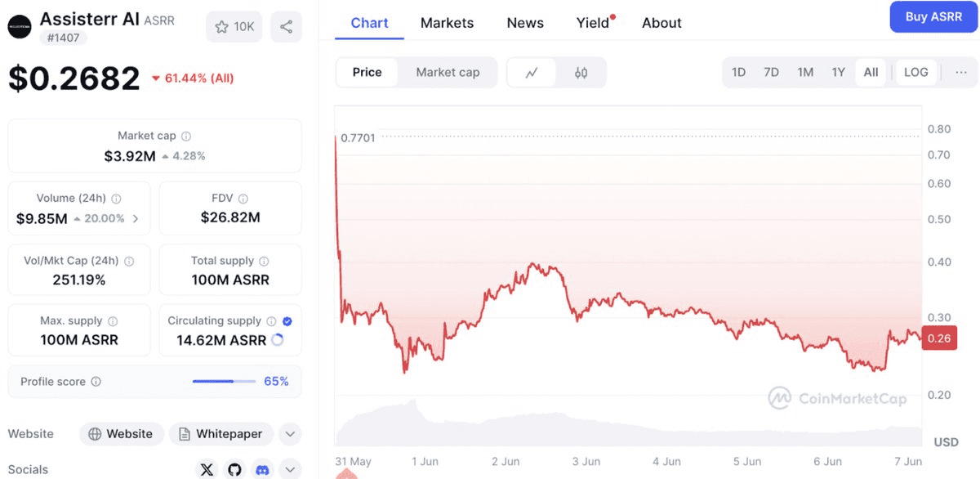Screen dimensions: 980x479
Task: Switch to the Markets tab
Action: point(447,23)
